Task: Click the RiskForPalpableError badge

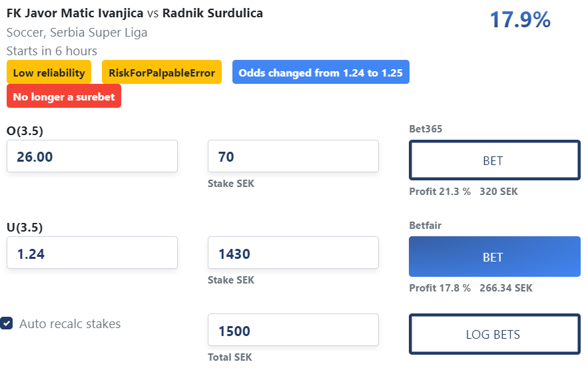Action: pyautogui.click(x=162, y=72)
